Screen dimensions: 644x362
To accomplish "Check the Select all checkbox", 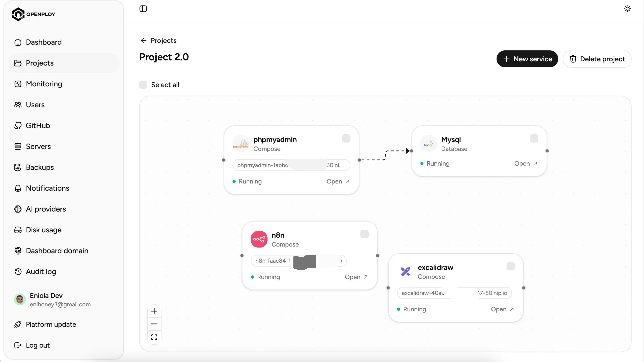I will tap(143, 85).
